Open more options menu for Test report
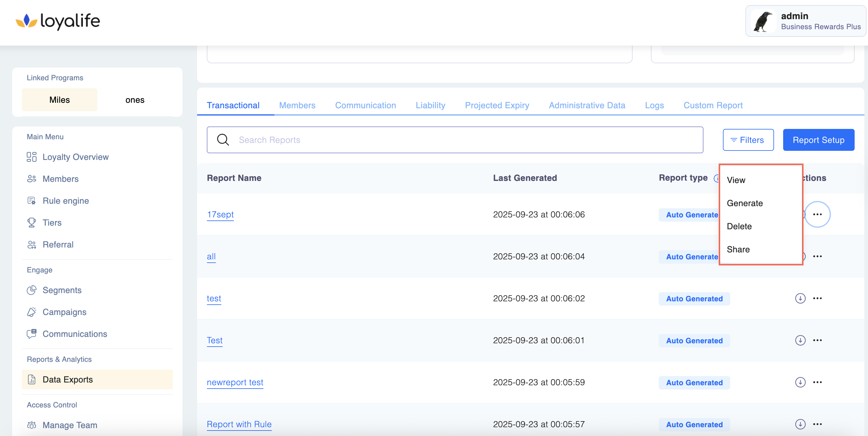The image size is (868, 436). click(817, 340)
